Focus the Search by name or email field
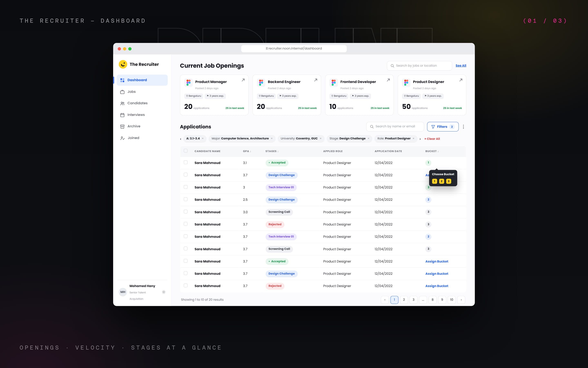Viewport: 588px width, 368px height. coord(395,127)
